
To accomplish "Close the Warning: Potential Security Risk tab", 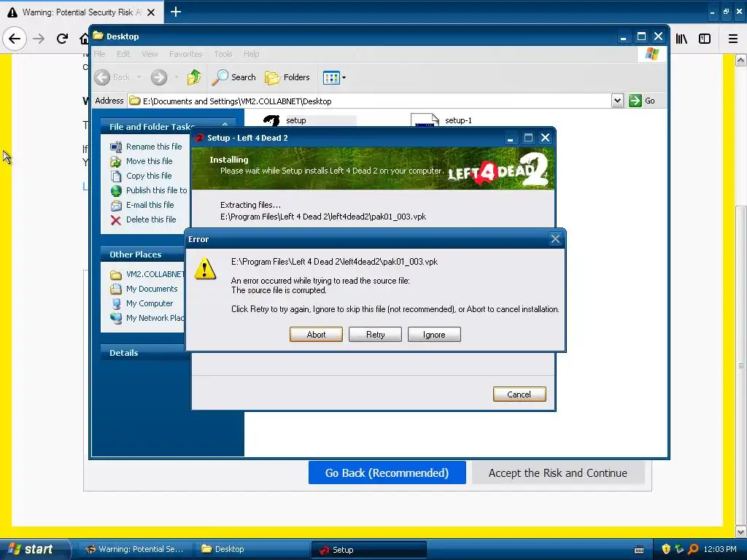I will click(151, 12).
